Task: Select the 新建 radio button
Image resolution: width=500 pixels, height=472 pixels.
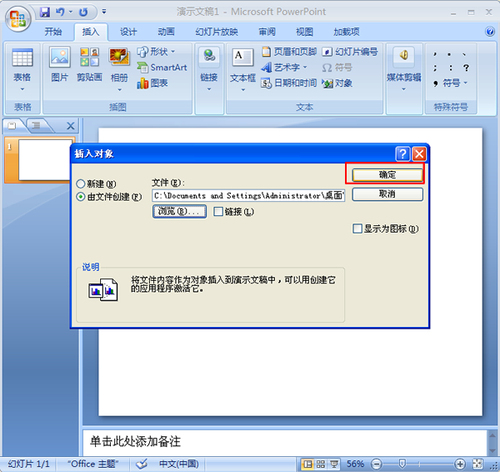Action: pos(81,184)
